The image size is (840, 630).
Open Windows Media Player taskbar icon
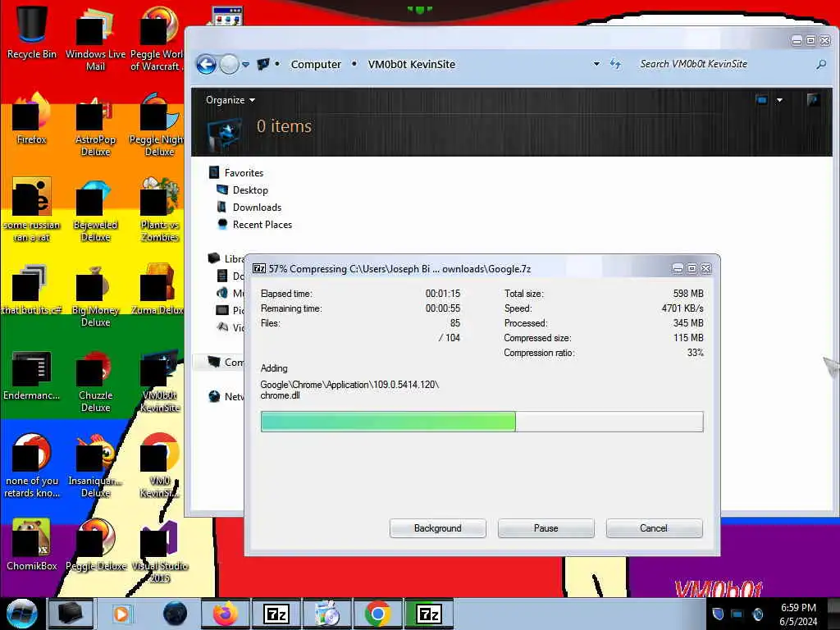click(x=121, y=614)
